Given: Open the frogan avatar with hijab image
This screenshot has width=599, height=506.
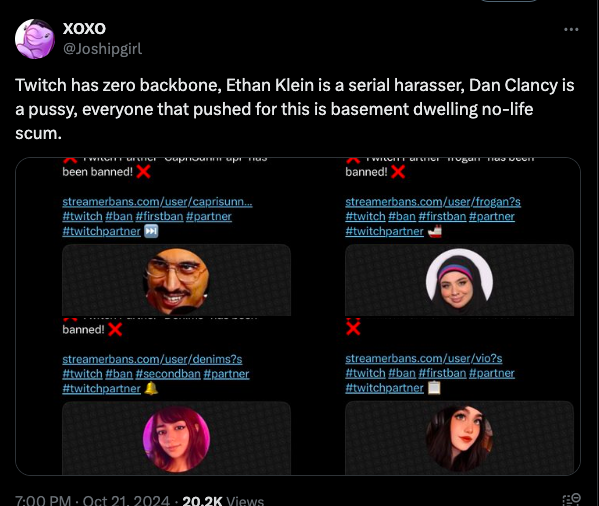Looking at the screenshot, I should pos(459,281).
